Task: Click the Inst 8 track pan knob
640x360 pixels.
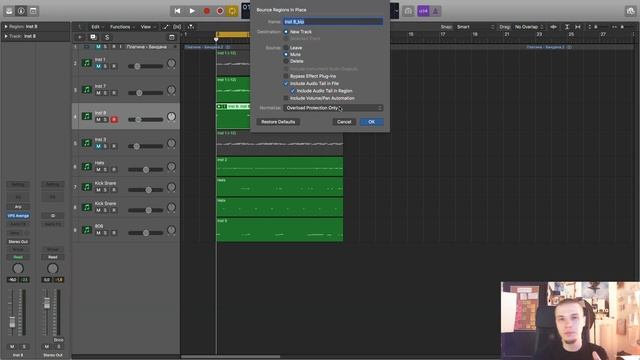Action: pyautogui.click(x=171, y=117)
